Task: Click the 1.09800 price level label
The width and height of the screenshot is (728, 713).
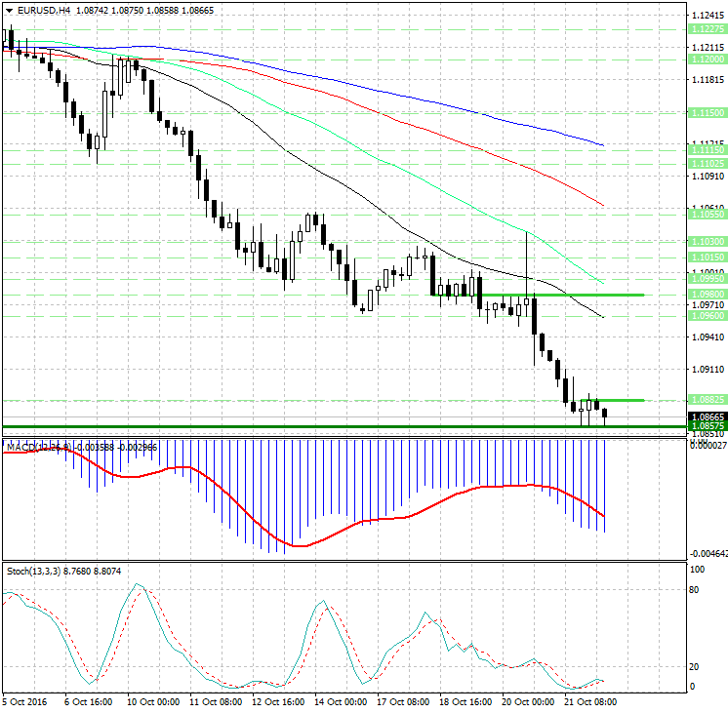Action: coord(707,294)
